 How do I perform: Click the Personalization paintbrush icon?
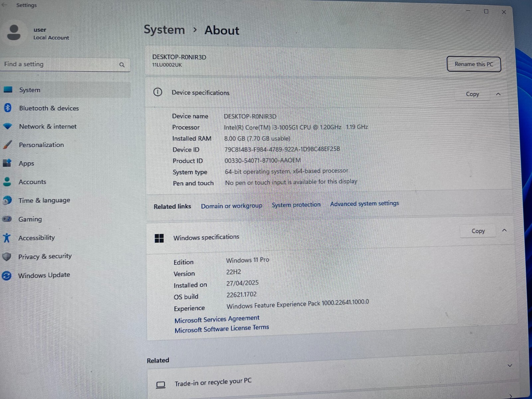[x=7, y=145]
